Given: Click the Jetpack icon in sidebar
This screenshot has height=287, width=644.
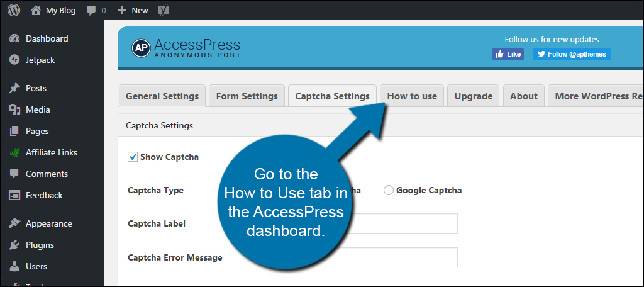Looking at the screenshot, I should click(14, 60).
